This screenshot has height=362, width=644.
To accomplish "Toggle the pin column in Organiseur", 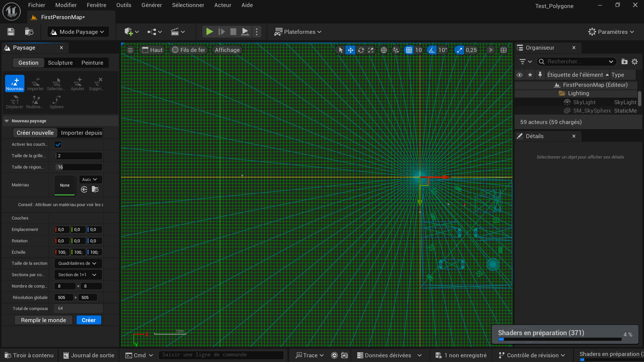I will tap(540, 75).
